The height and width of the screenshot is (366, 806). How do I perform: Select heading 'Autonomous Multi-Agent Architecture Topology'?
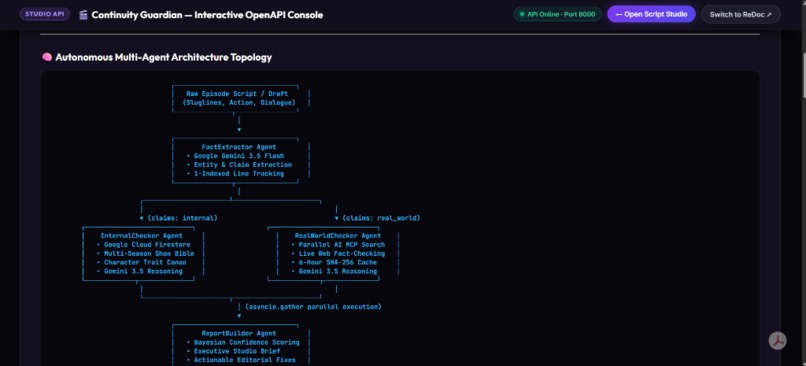tap(163, 57)
